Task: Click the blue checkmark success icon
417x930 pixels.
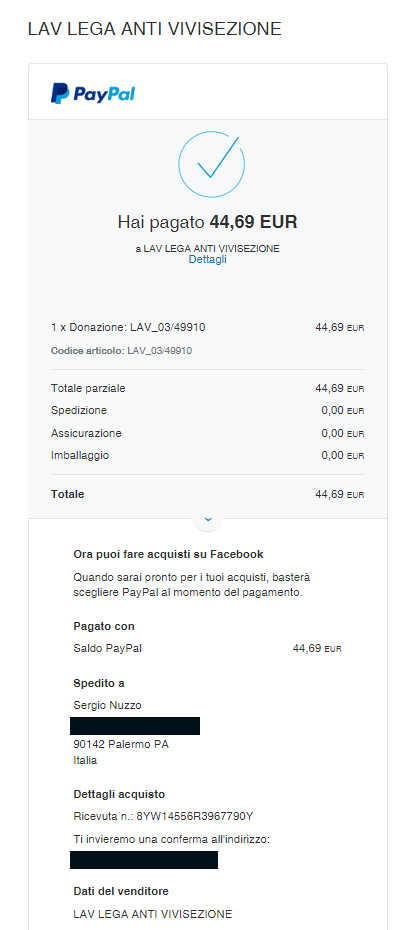Action: click(212, 164)
